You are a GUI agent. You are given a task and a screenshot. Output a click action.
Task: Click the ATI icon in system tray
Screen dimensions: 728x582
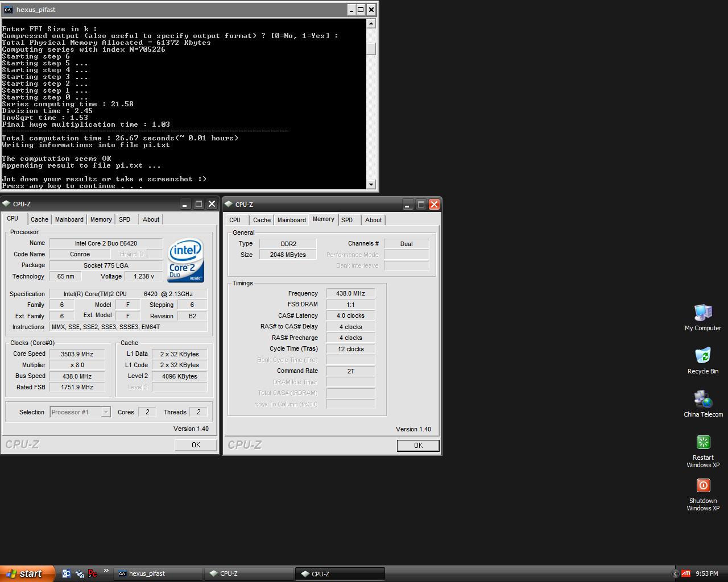[686, 573]
